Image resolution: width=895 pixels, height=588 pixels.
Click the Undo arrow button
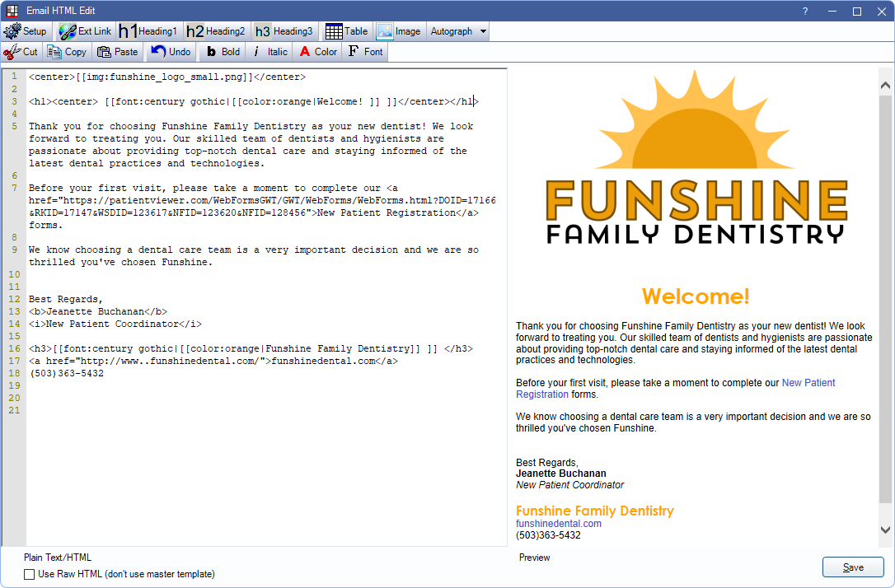tap(171, 52)
